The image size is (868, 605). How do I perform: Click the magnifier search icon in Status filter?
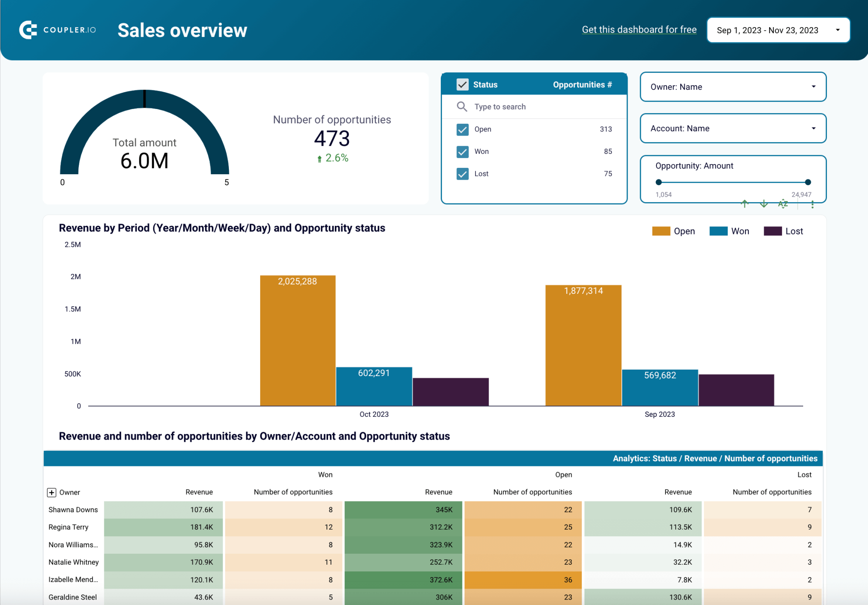point(462,106)
